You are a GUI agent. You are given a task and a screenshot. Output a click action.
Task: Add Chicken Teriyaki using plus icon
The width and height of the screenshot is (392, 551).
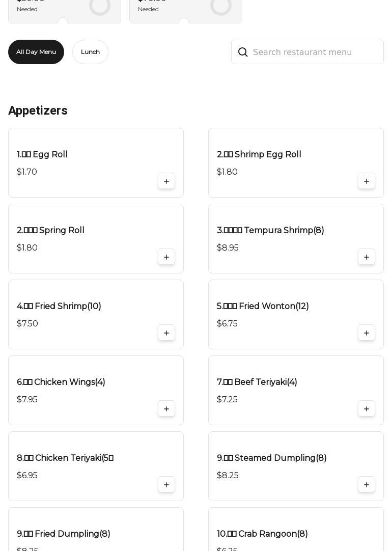pyautogui.click(x=166, y=485)
